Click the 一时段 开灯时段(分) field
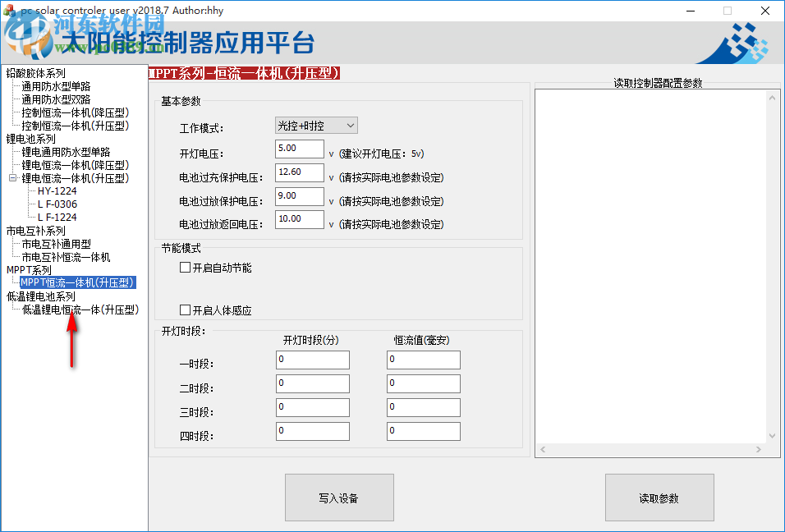Screen dimensions: 785x532 312,360
